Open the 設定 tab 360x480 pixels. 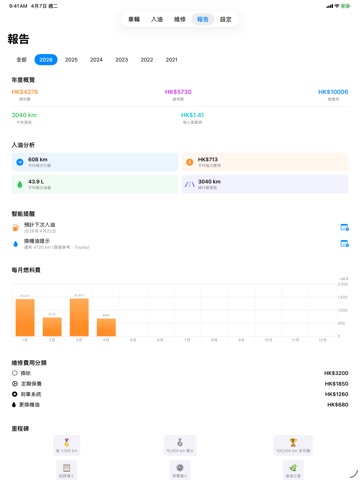(x=226, y=19)
